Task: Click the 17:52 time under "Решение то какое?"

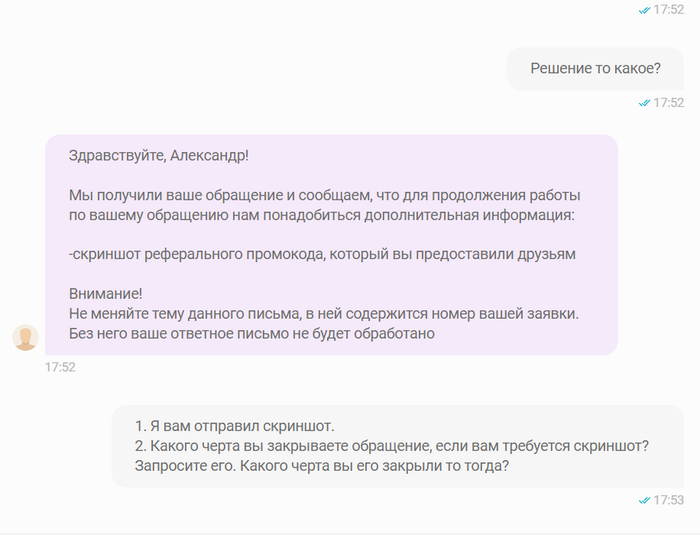Action: point(668,102)
